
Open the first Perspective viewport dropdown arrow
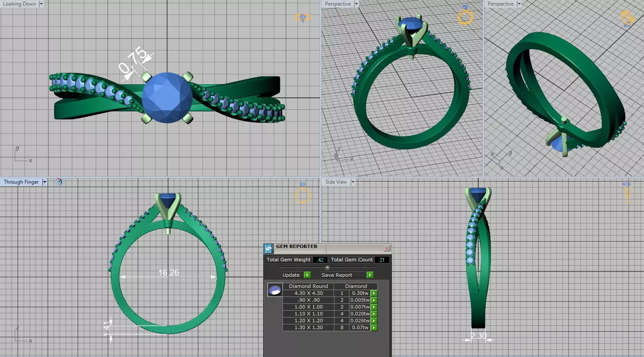click(x=356, y=4)
